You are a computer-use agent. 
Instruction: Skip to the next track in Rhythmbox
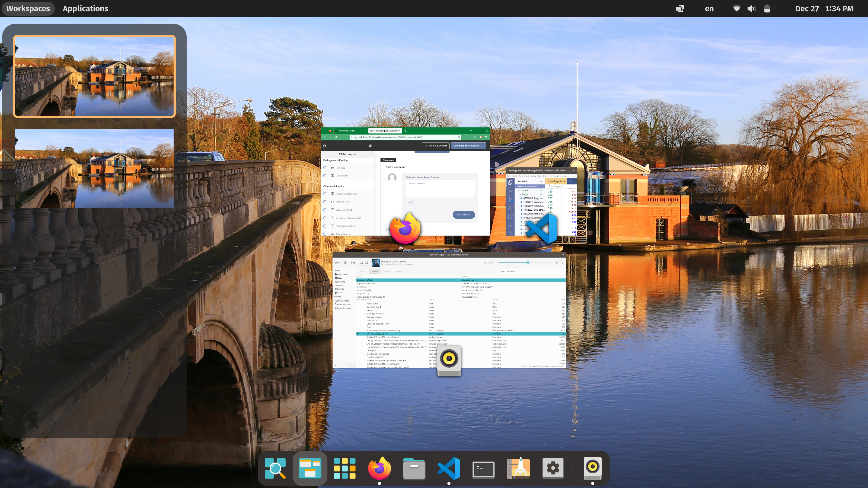point(353,263)
